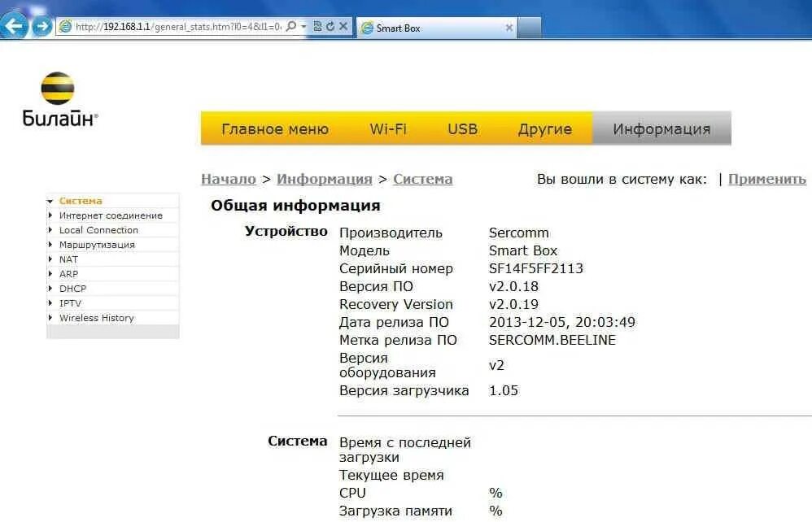This screenshot has height=522, width=812.
Task: Close the Smart Box tab
Action: click(509, 28)
